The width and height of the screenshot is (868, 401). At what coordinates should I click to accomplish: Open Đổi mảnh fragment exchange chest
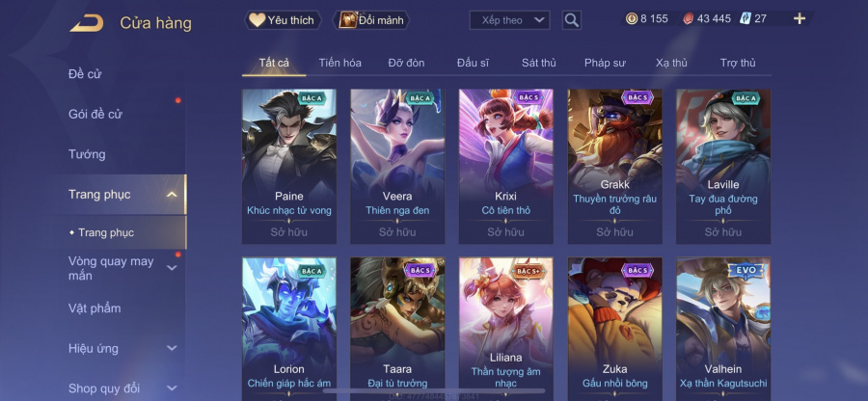pyautogui.click(x=371, y=20)
